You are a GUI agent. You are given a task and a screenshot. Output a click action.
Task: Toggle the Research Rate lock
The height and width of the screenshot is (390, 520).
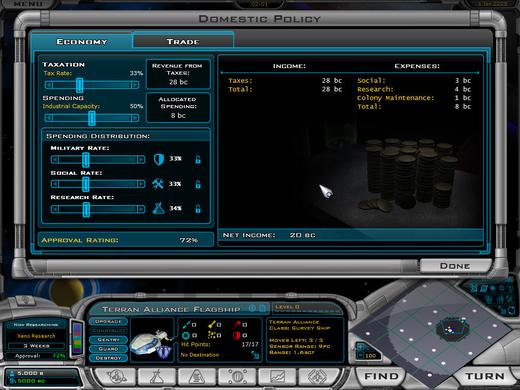198,209
